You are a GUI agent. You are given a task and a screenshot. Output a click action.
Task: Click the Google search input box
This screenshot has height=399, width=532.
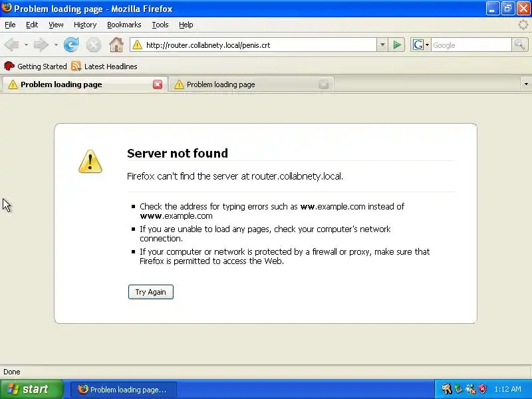click(x=471, y=45)
